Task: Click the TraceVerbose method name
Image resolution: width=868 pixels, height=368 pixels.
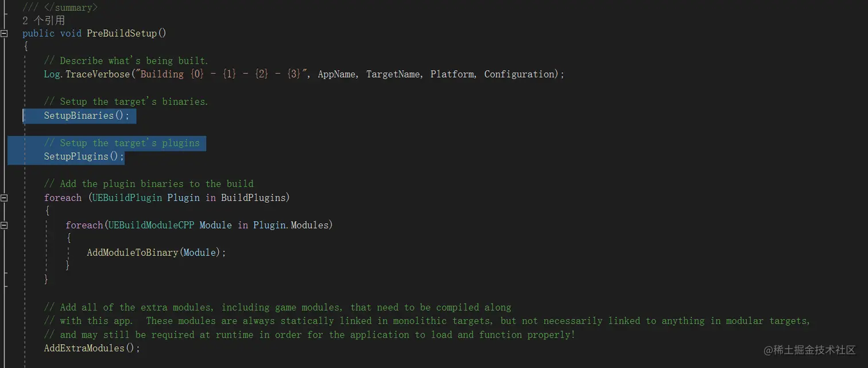Action: point(98,75)
